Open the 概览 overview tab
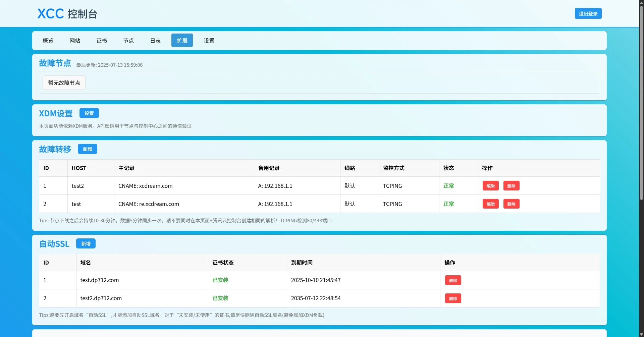The width and height of the screenshot is (644, 337). click(x=48, y=41)
